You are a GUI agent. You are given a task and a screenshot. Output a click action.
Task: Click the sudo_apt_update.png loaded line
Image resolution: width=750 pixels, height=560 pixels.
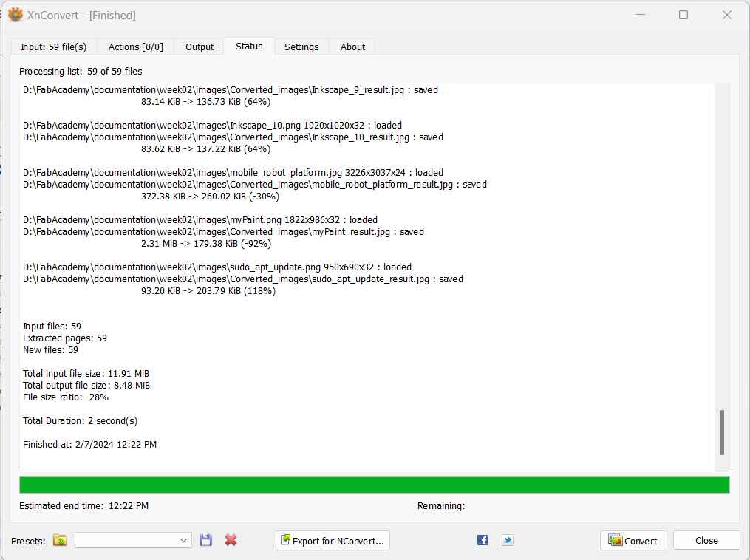click(217, 267)
